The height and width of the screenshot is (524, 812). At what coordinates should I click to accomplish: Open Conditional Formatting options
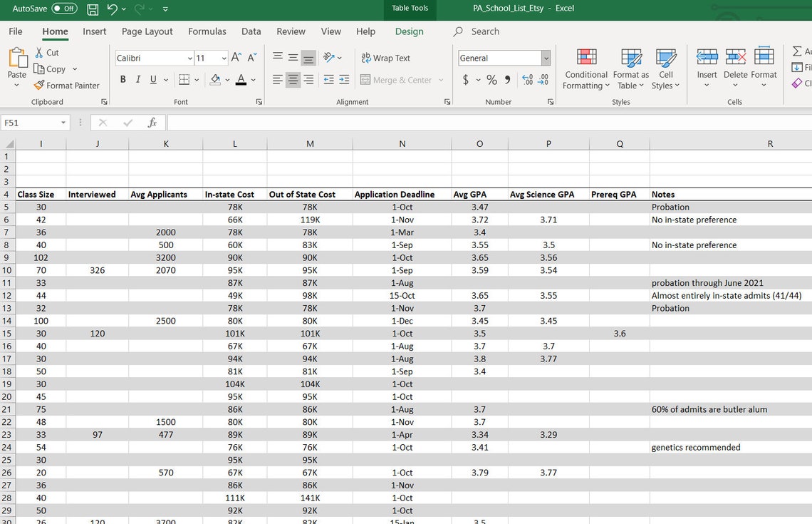coord(585,68)
